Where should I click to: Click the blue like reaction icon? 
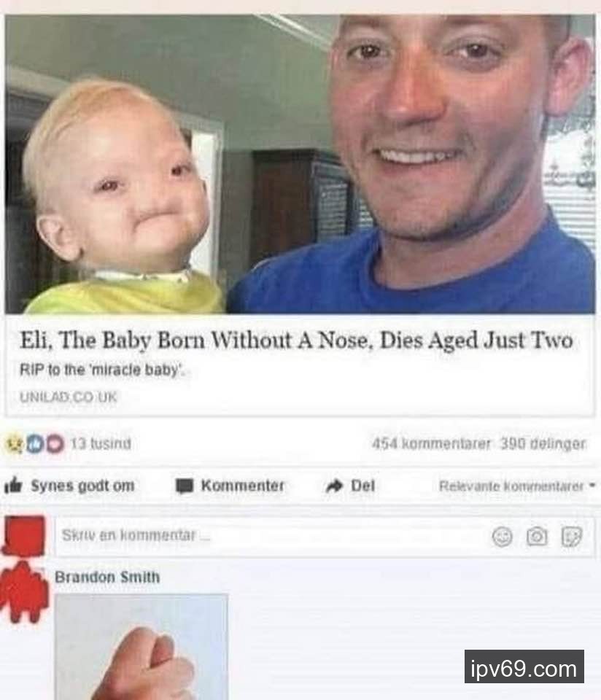click(35, 444)
